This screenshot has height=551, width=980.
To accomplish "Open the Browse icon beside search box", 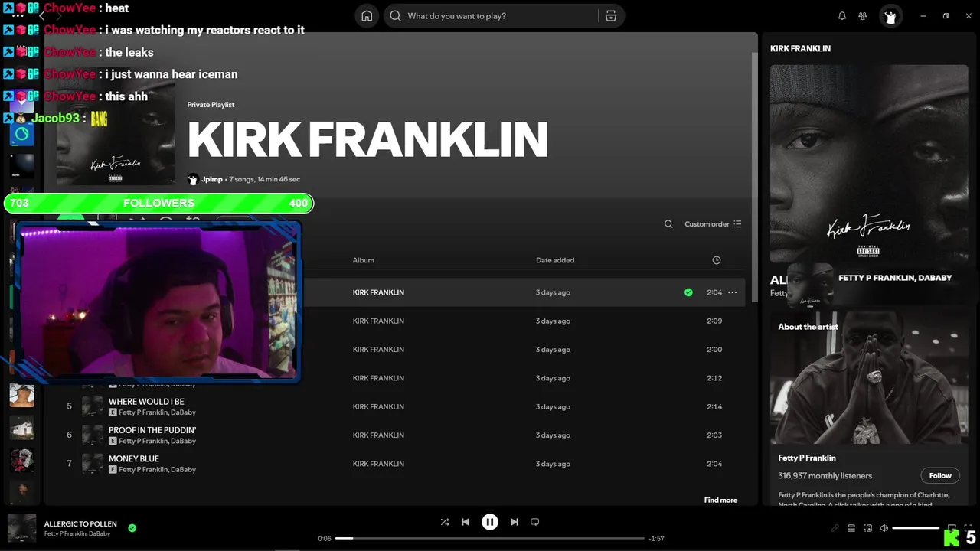I will tap(611, 16).
